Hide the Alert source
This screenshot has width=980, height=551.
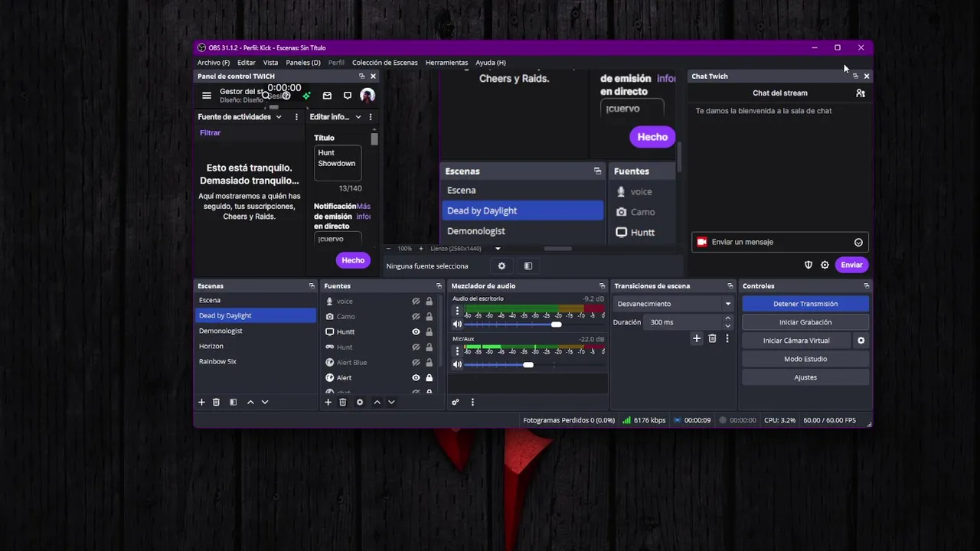pyautogui.click(x=416, y=378)
